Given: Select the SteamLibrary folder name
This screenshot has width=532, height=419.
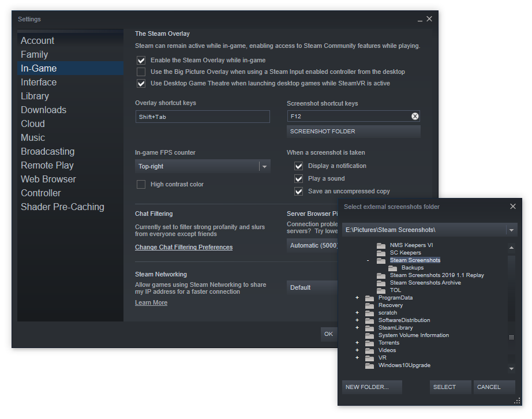Looking at the screenshot, I should pyautogui.click(x=396, y=328).
